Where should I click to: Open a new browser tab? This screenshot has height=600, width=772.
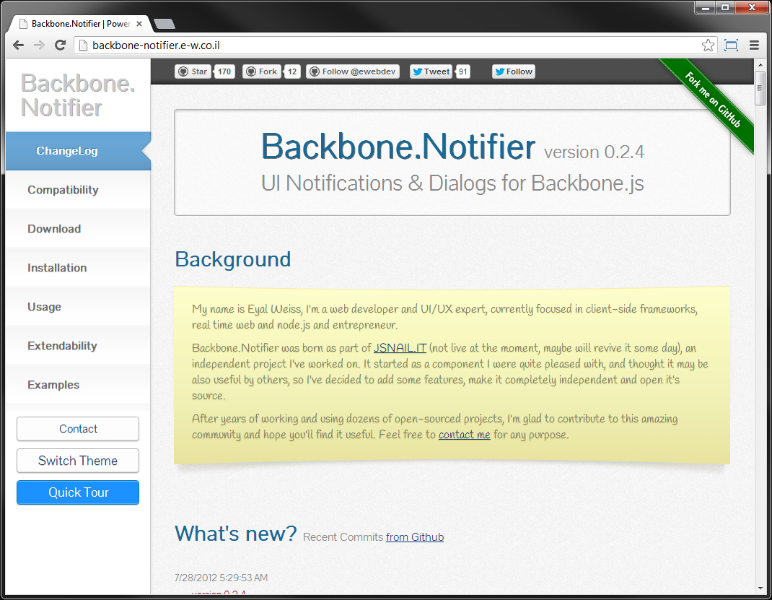(164, 24)
